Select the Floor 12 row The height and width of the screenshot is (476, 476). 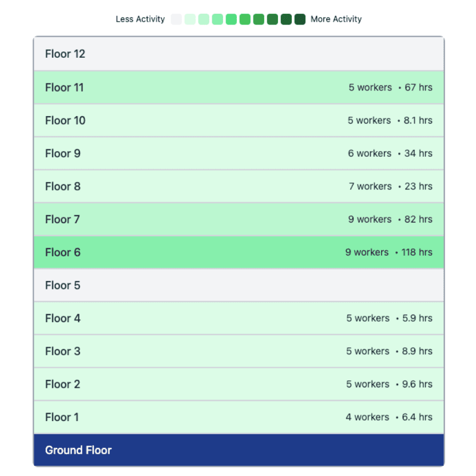238,54
